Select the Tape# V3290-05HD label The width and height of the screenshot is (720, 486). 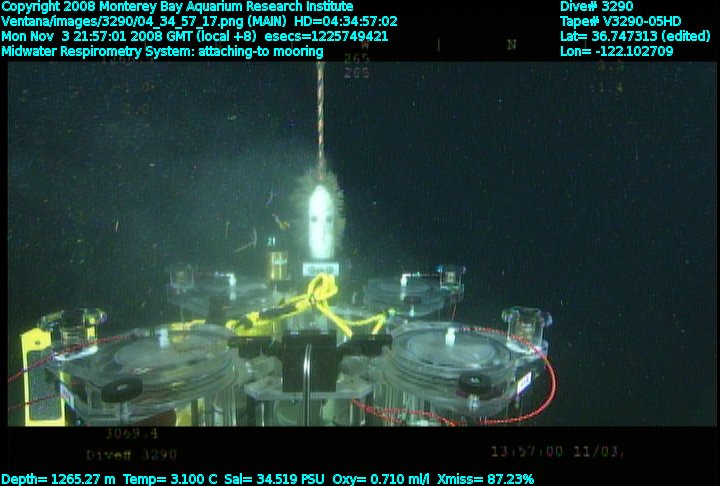620,22
